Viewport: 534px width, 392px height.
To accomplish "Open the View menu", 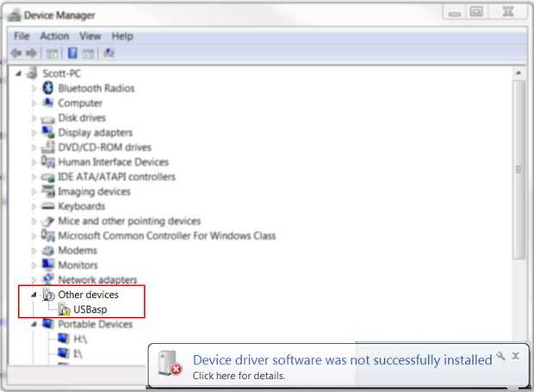I will pyautogui.click(x=90, y=36).
